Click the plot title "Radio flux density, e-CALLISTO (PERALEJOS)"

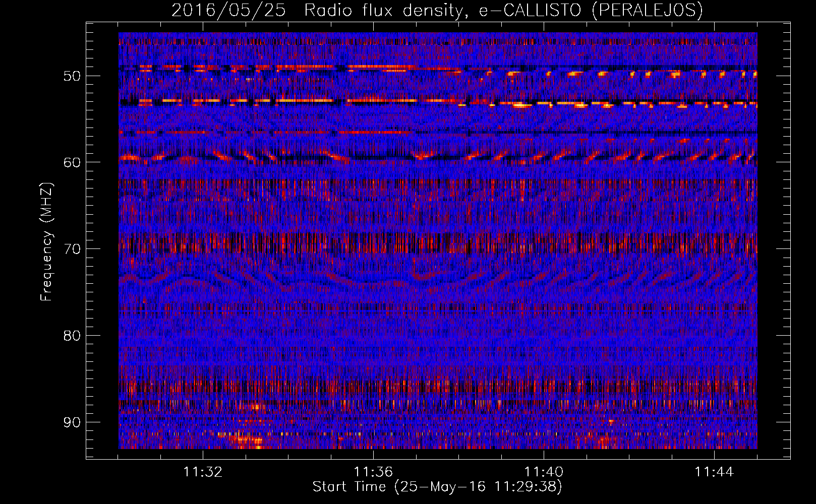[503, 11]
